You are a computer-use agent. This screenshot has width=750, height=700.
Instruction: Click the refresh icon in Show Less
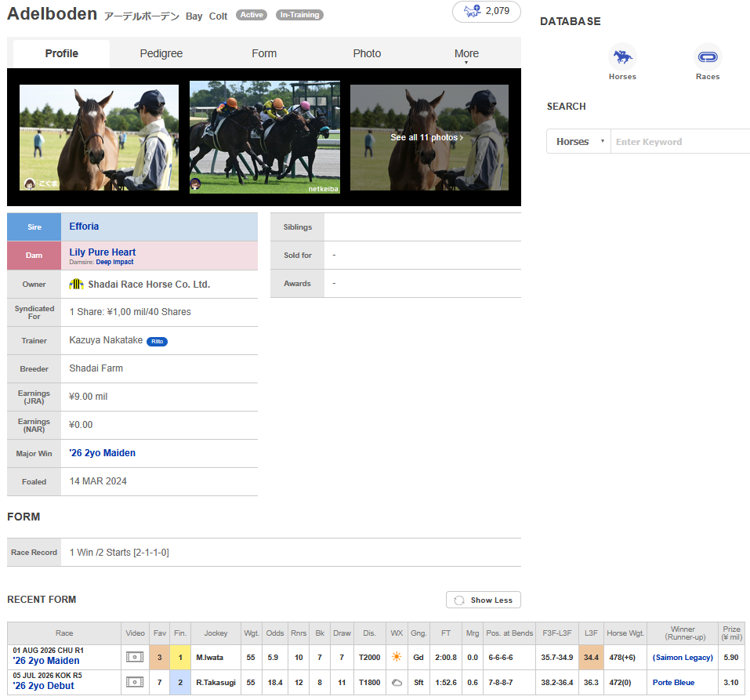coord(459,600)
